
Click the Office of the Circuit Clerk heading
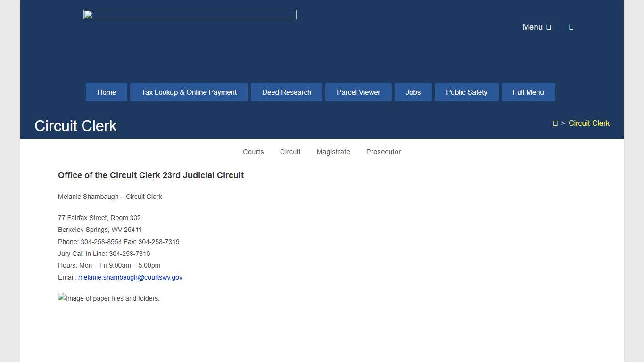pyautogui.click(x=151, y=175)
